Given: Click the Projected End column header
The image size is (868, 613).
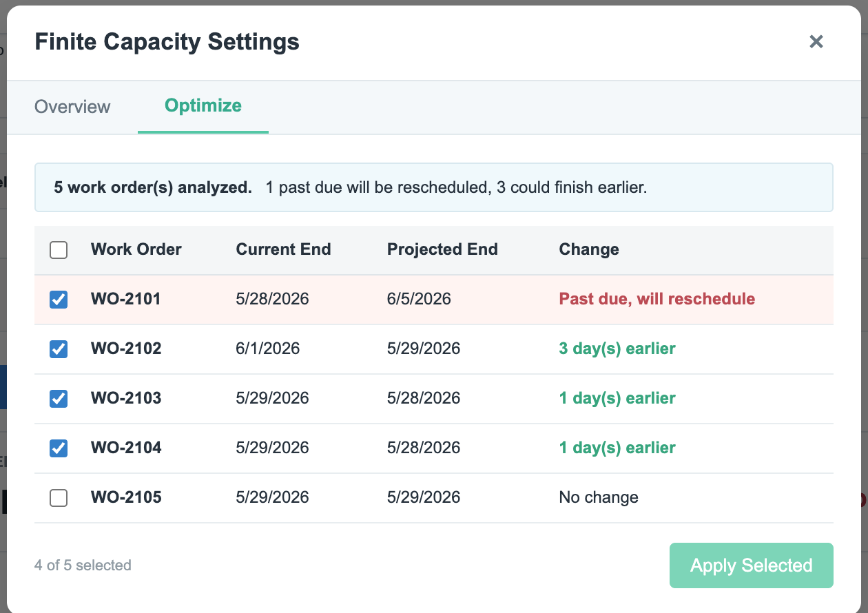Looking at the screenshot, I should (442, 249).
